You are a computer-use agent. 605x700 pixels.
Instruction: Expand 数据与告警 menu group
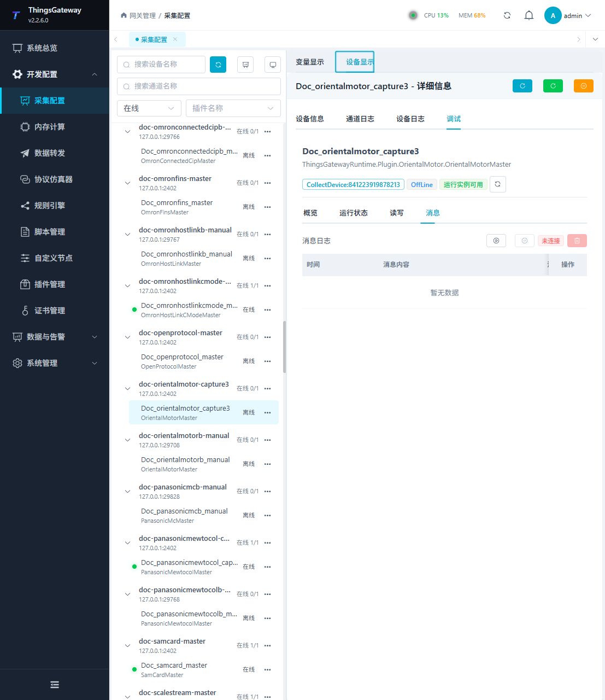pyautogui.click(x=55, y=337)
